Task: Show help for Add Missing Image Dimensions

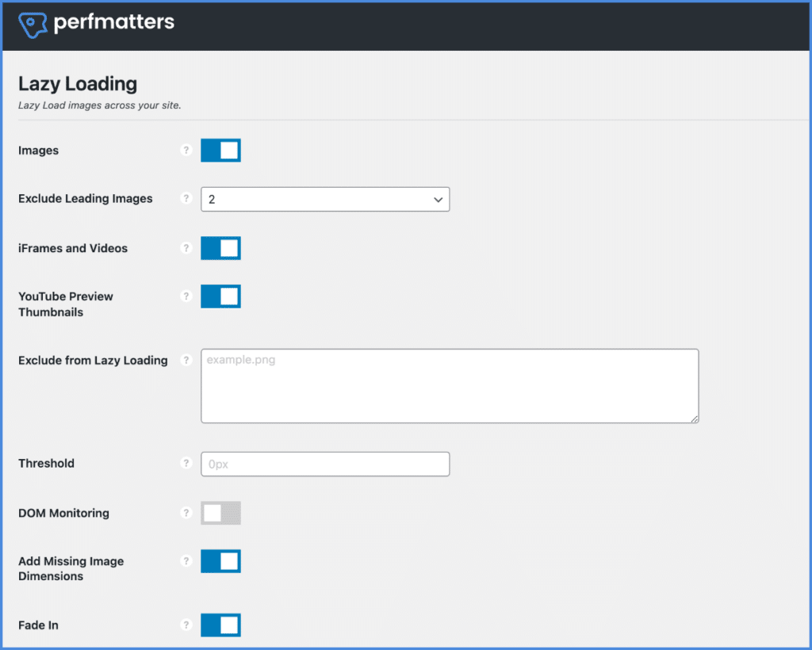Action: click(186, 560)
